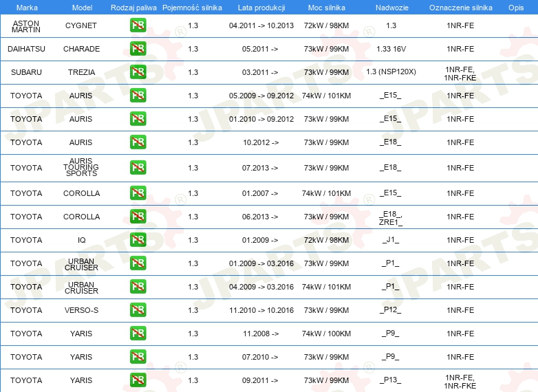Image resolution: width=538 pixels, height=392 pixels.
Task: Select fuel icon for Urban Cruiser 01.2009 row
Action: click(138, 263)
